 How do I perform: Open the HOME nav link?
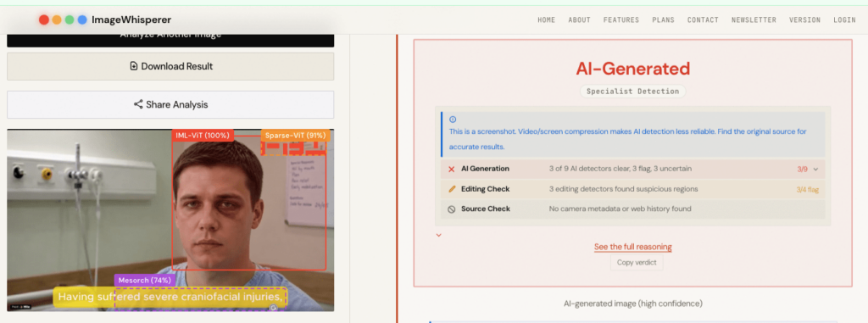pyautogui.click(x=546, y=20)
